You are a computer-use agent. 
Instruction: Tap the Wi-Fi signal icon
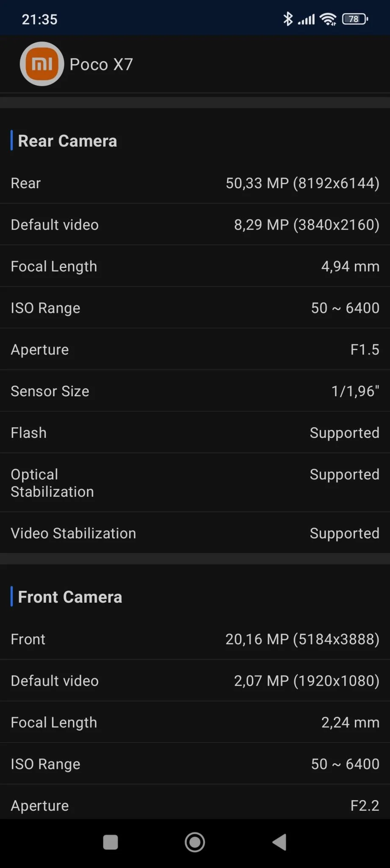pos(328,19)
